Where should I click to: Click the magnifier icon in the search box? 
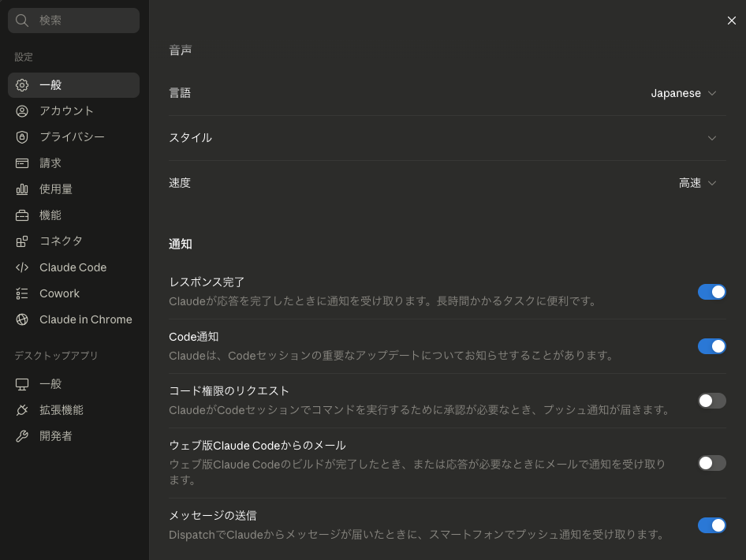pyautogui.click(x=22, y=21)
